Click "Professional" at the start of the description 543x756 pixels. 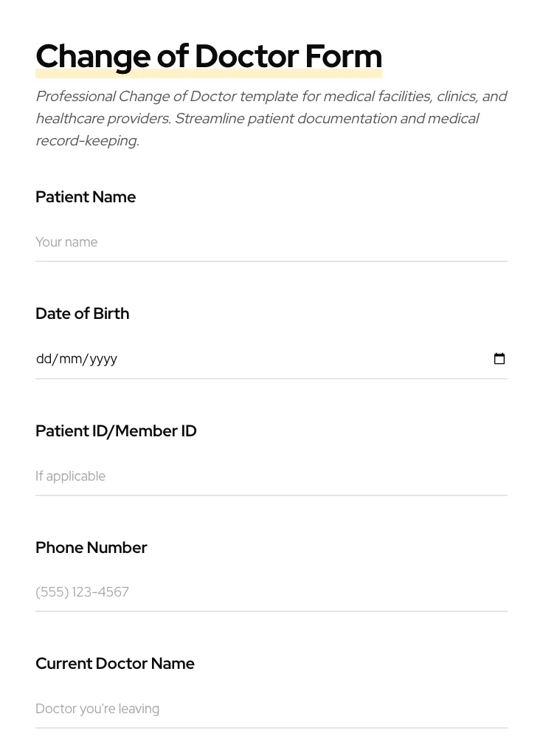75,97
